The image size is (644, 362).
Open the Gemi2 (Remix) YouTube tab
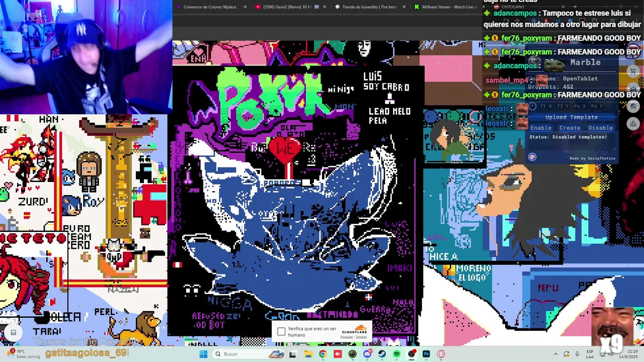pos(291,7)
